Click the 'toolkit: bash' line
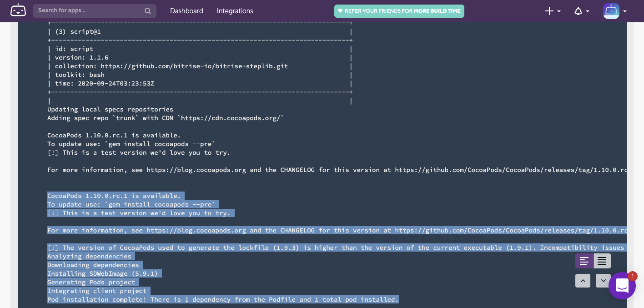This screenshot has height=308, width=644. tap(80, 75)
